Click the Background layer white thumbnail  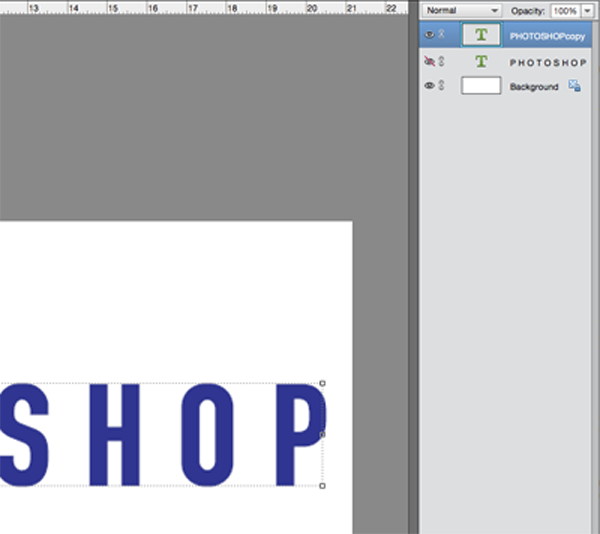point(481,85)
